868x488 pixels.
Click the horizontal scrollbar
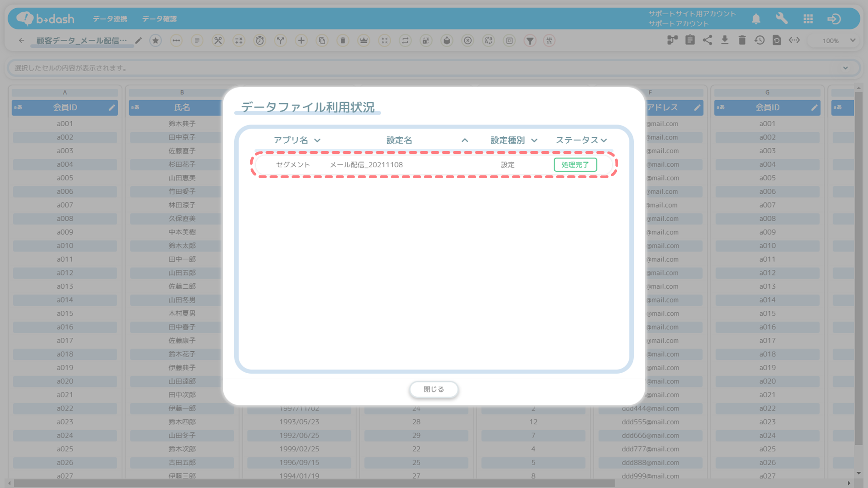(314, 483)
